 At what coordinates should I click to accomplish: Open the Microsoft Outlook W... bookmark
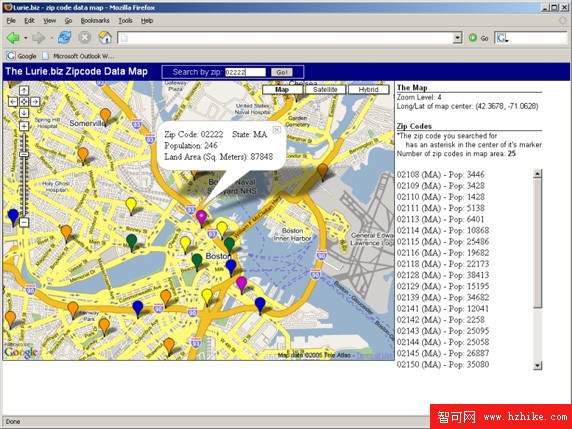click(78, 56)
